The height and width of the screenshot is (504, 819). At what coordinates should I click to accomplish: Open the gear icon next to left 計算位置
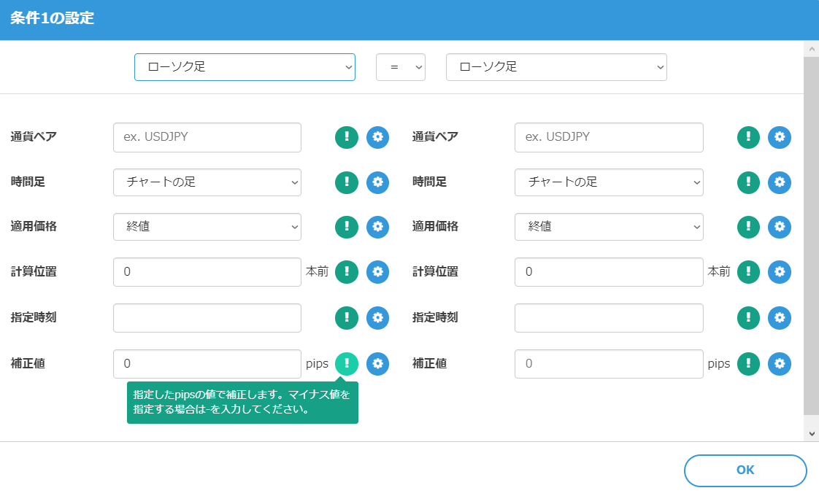[x=377, y=272]
